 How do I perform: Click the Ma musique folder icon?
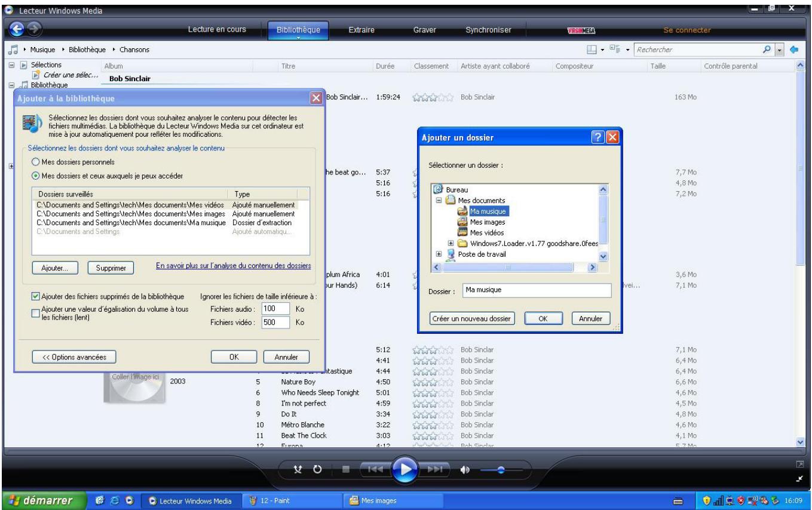point(462,211)
